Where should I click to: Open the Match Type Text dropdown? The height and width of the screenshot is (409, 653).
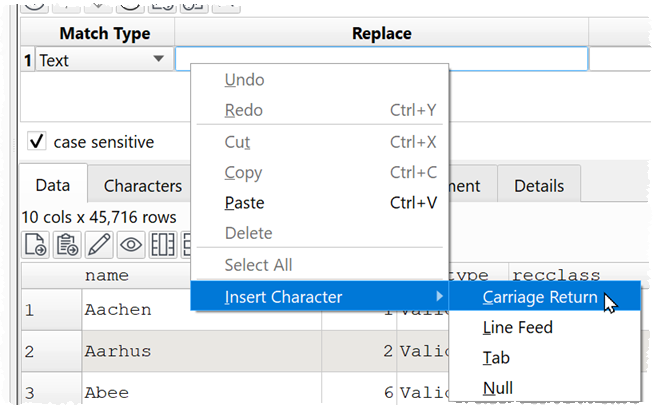pyautogui.click(x=158, y=60)
